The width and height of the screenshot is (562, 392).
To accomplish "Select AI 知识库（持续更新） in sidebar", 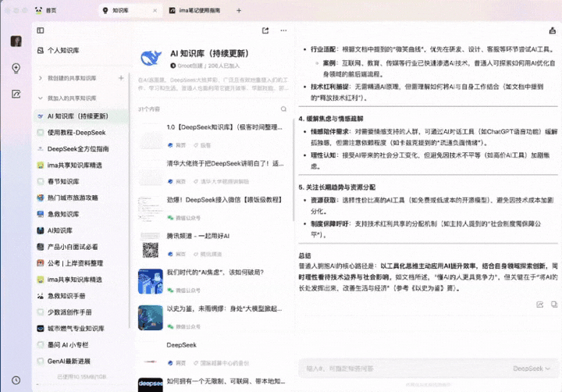I will (x=81, y=116).
